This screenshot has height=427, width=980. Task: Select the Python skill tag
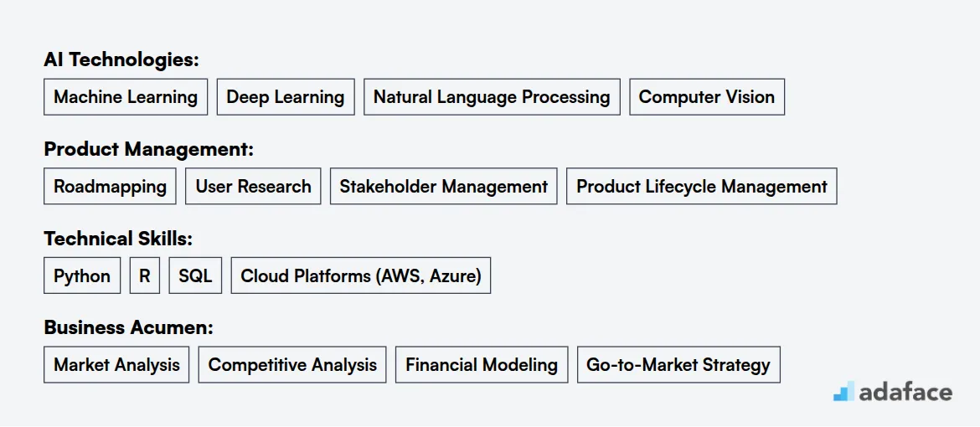point(82,276)
